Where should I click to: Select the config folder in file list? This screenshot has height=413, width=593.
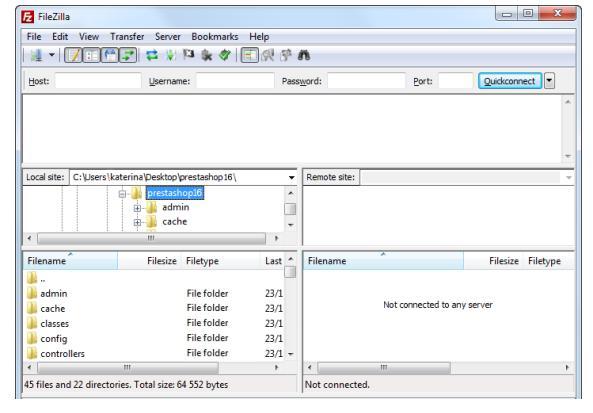(x=154, y=338)
